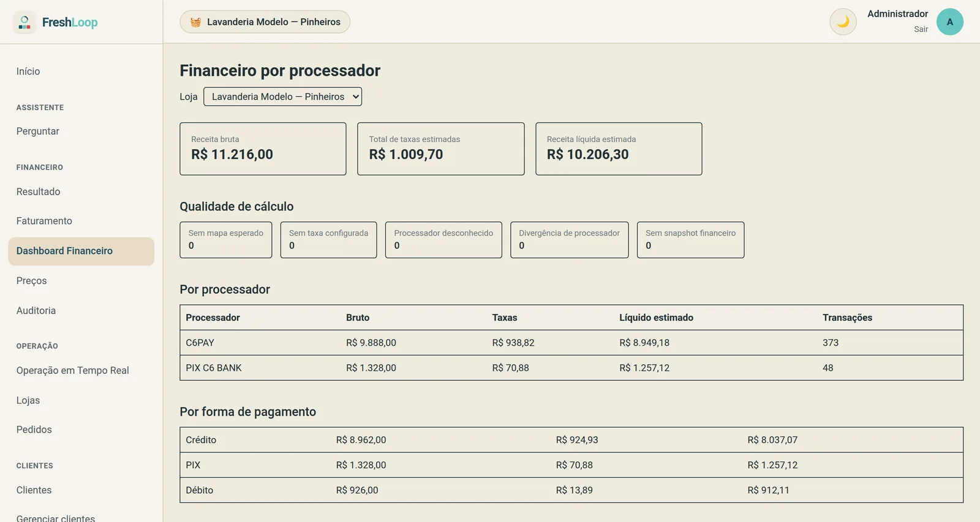980x522 pixels.
Task: Click the 373 transactions count
Action: point(831,343)
